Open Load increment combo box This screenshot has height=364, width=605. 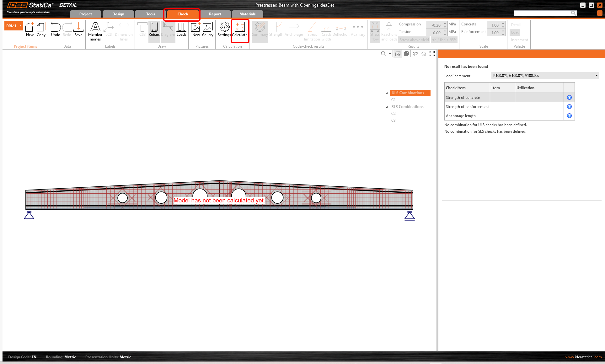tap(596, 76)
